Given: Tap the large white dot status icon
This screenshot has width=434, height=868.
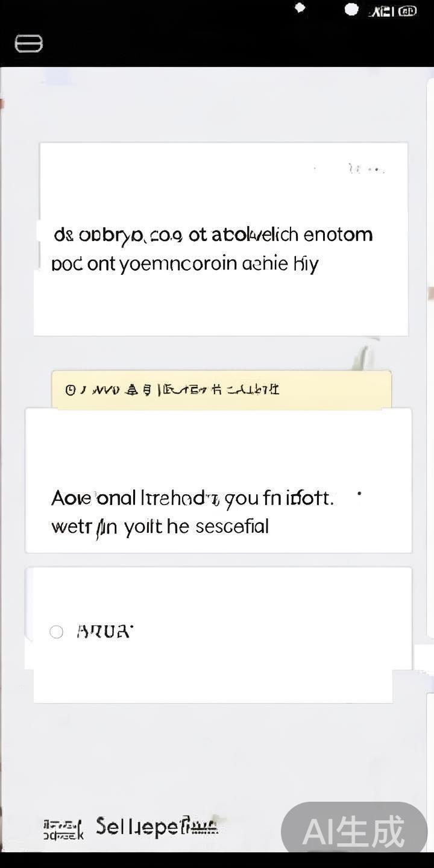Looking at the screenshot, I should [x=351, y=9].
